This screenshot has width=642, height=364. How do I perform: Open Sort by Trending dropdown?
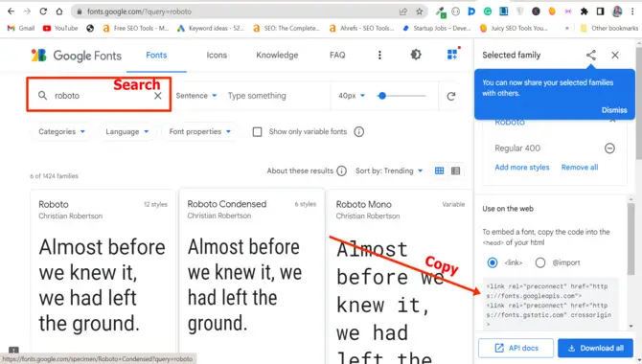coord(389,171)
